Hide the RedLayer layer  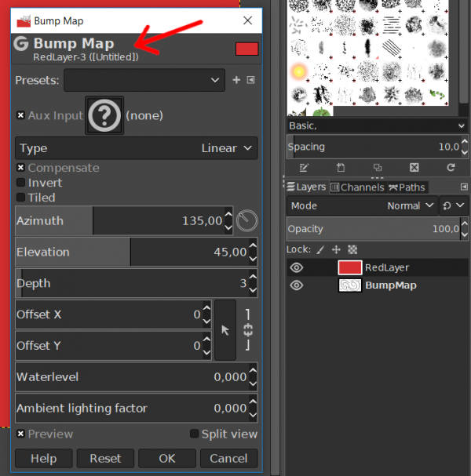296,267
